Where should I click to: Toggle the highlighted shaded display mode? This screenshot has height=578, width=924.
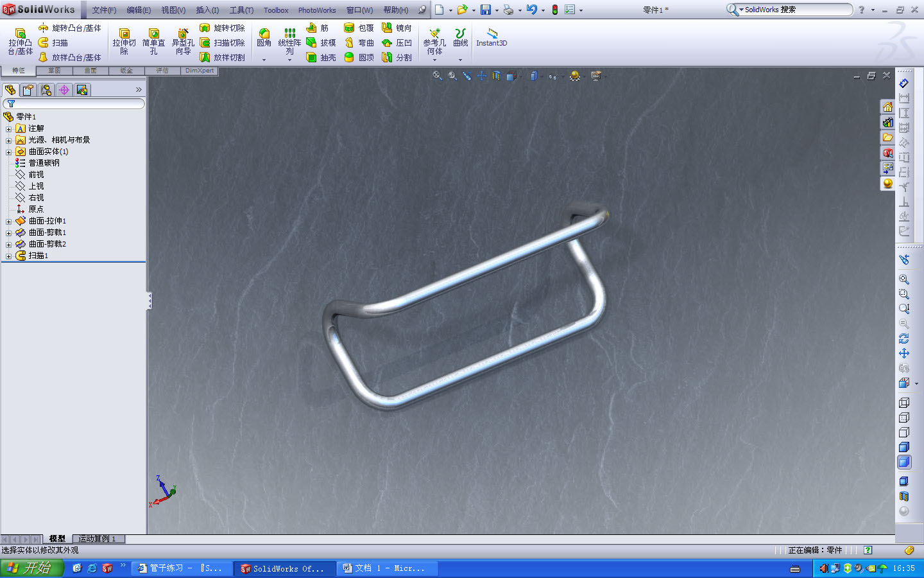click(904, 462)
